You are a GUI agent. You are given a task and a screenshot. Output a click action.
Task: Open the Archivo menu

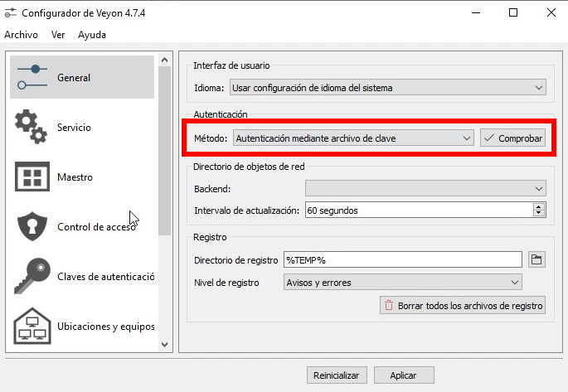point(21,35)
